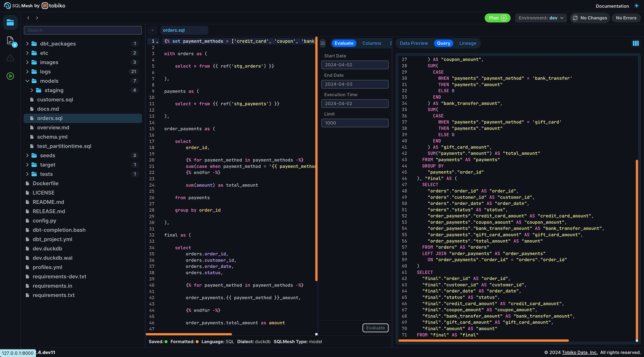Click the refresh icon in No Changes

coord(575,18)
